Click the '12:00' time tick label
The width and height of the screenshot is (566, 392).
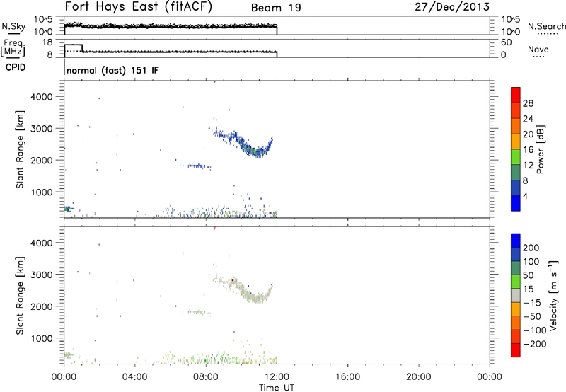[277, 377]
